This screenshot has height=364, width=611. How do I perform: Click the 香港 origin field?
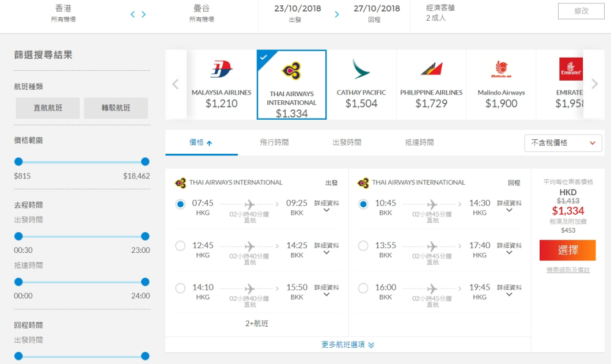63,13
